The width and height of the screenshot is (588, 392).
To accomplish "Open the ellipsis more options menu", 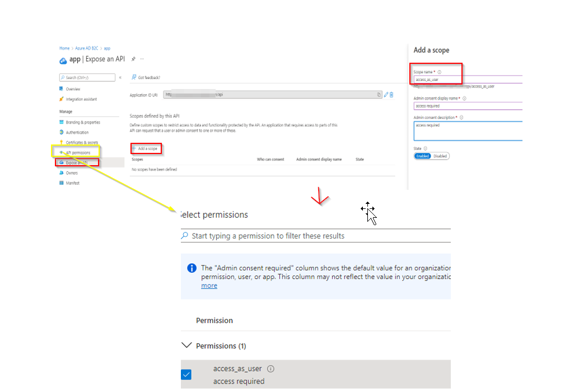I will [x=142, y=59].
